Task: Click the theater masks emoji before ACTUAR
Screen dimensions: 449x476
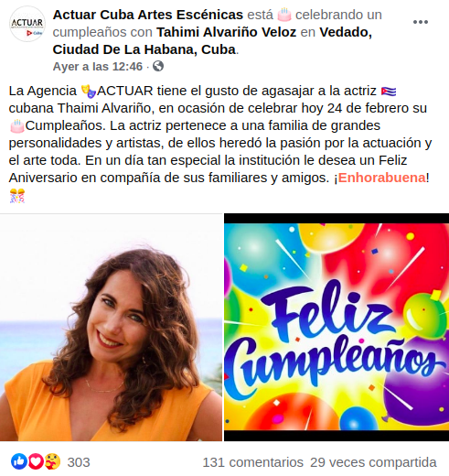Action: click(x=89, y=91)
